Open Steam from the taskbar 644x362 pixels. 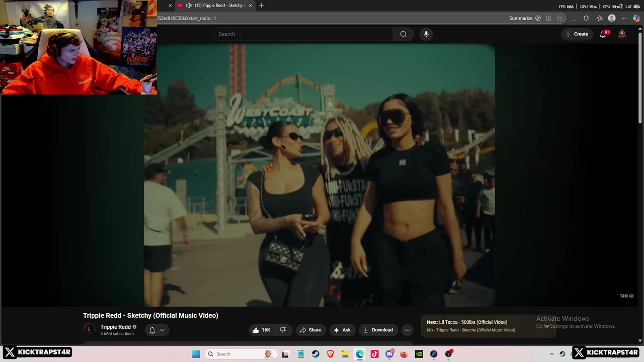[x=315, y=354]
